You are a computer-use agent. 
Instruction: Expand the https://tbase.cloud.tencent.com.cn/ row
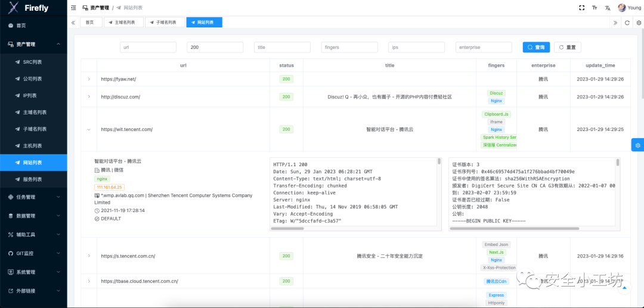[x=89, y=281]
